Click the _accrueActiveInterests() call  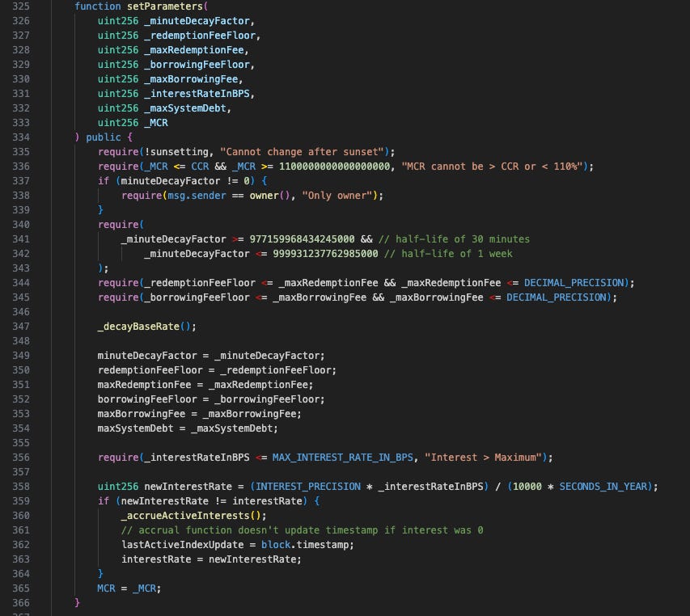[193, 515]
